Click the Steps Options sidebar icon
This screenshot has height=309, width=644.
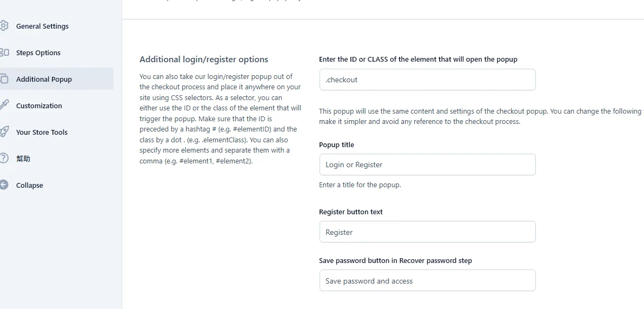tap(4, 52)
